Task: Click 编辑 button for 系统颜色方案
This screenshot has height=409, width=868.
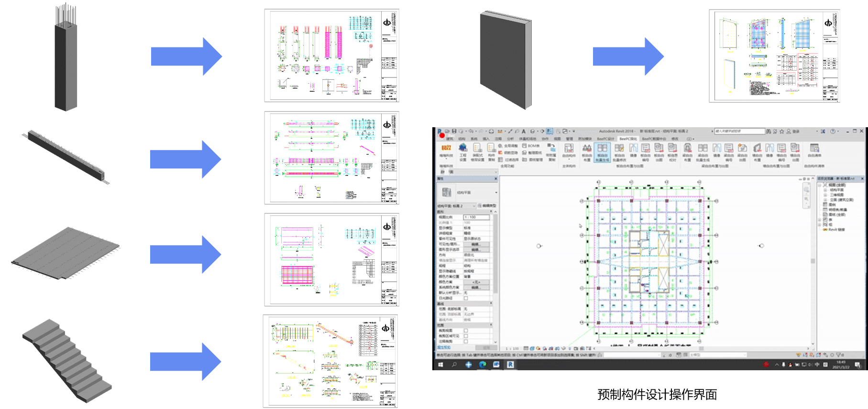Action: pyautogui.click(x=476, y=287)
